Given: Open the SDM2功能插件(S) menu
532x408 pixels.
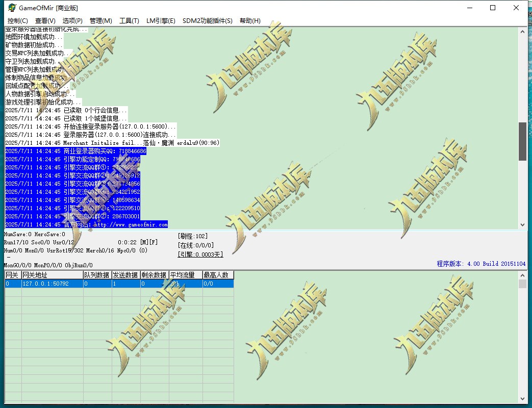Looking at the screenshot, I should pyautogui.click(x=207, y=21).
